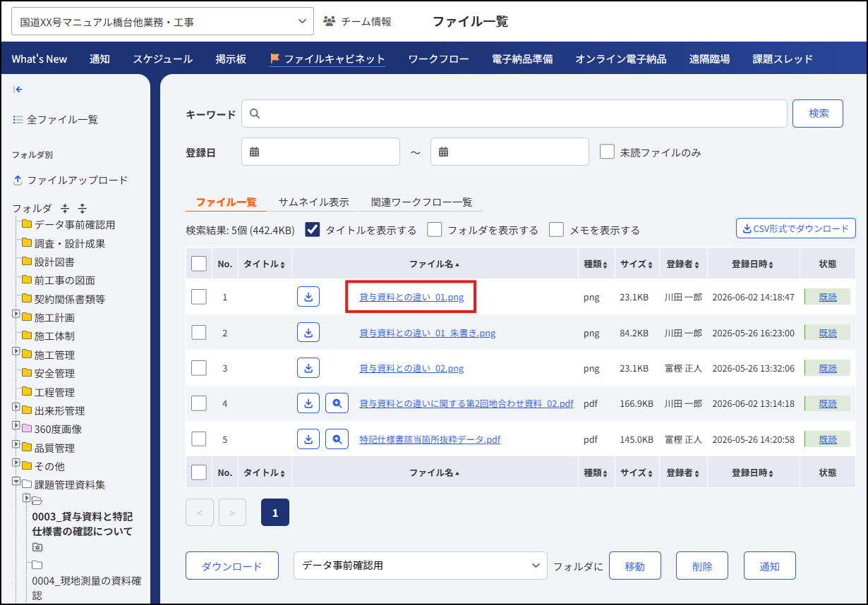Expand the 出来形管理 folder node
868x605 pixels.
click(16, 407)
